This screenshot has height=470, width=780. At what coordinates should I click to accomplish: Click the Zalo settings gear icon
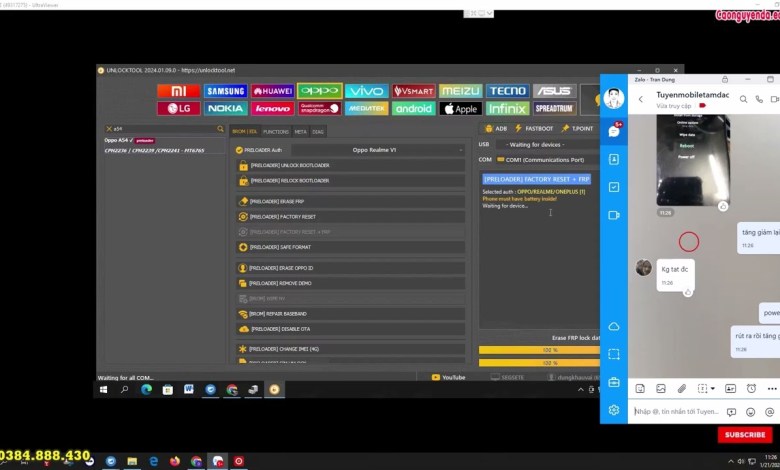614,410
